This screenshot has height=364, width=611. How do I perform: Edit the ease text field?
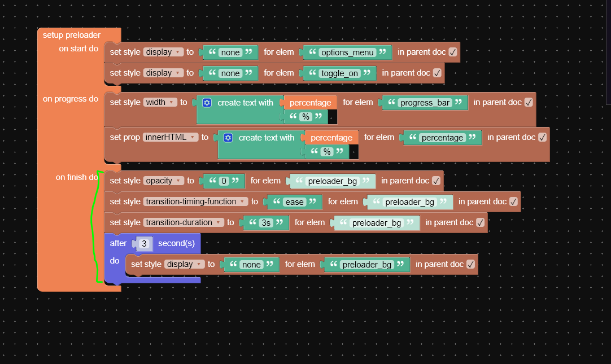coord(294,202)
